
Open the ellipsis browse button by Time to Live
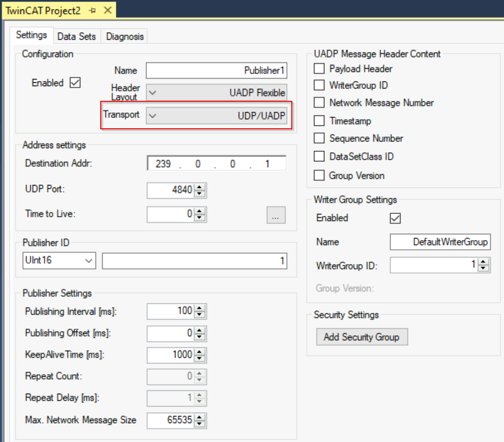(276, 215)
